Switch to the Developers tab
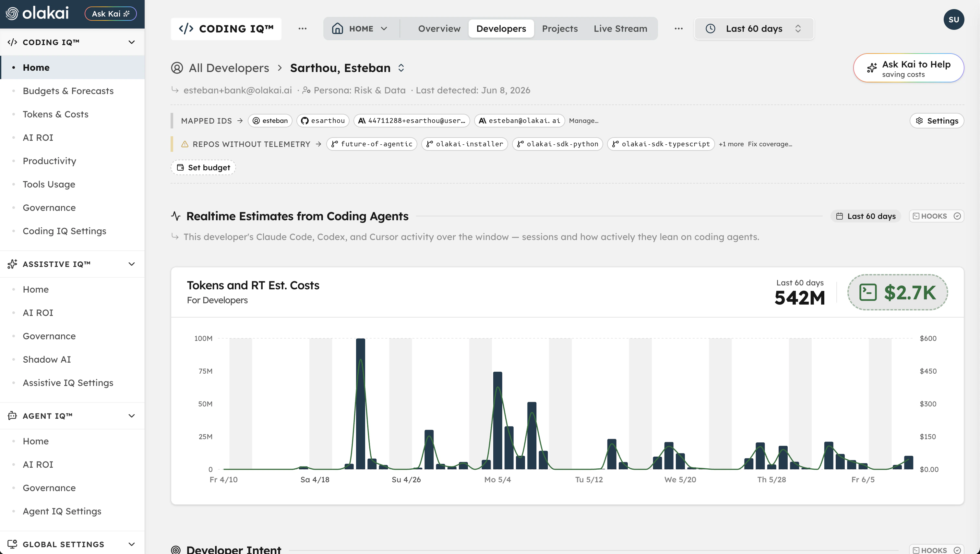The height and width of the screenshot is (554, 980). (x=501, y=29)
